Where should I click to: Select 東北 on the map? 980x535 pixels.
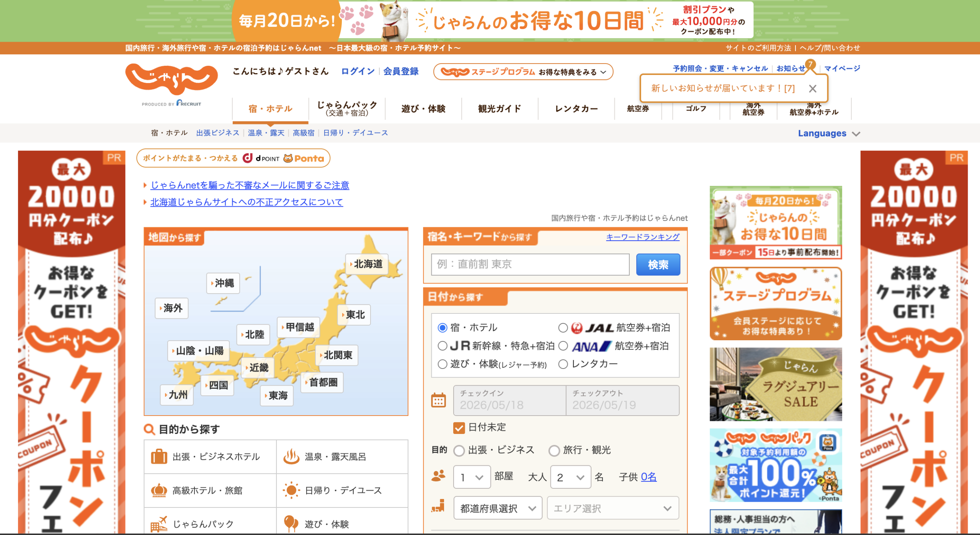(x=354, y=315)
